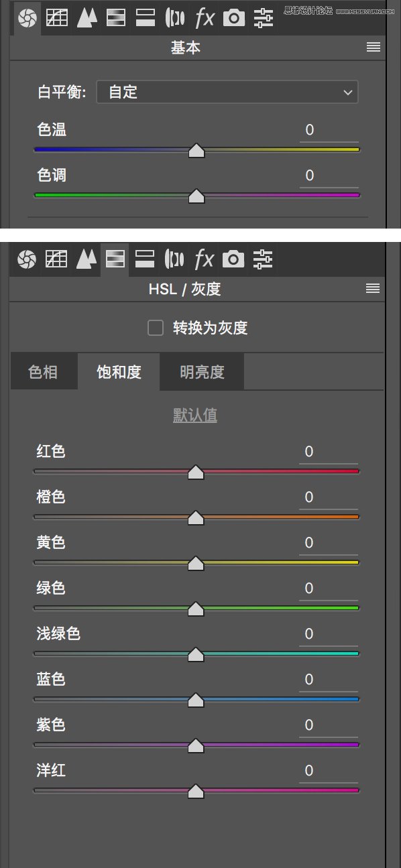Open the 基本 panel menu

(x=373, y=48)
